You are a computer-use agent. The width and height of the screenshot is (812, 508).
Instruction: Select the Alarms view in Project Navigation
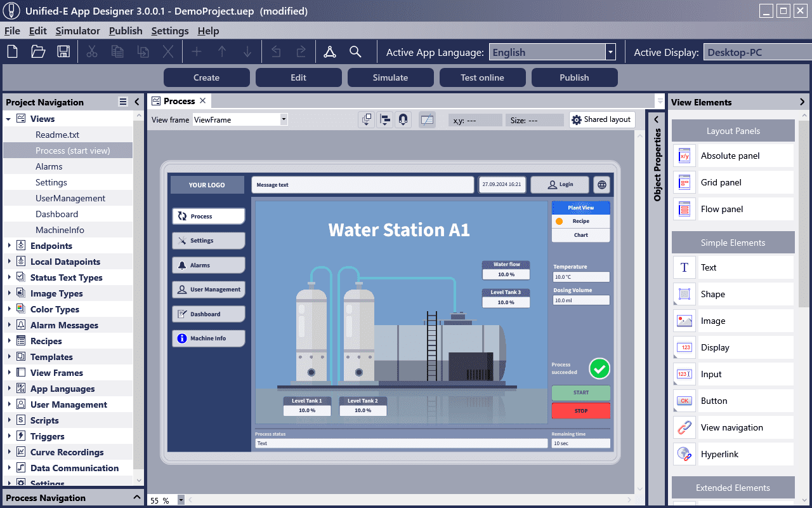pyautogui.click(x=49, y=166)
